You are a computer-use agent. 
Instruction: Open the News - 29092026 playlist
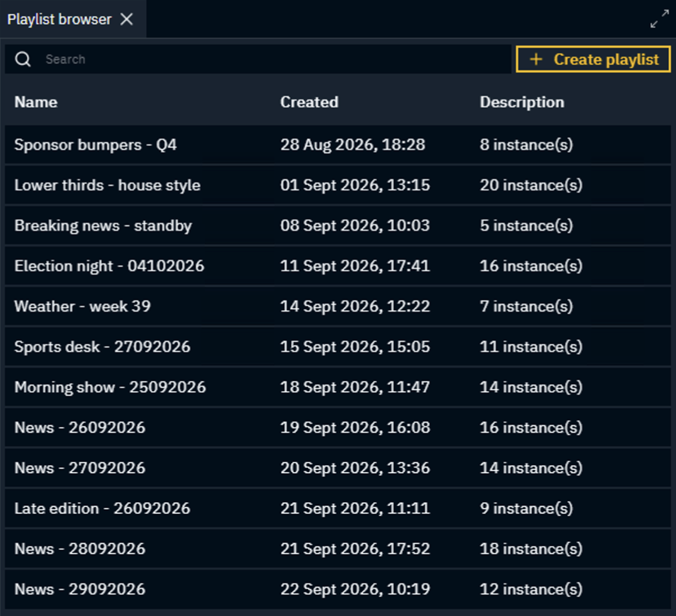click(337, 590)
